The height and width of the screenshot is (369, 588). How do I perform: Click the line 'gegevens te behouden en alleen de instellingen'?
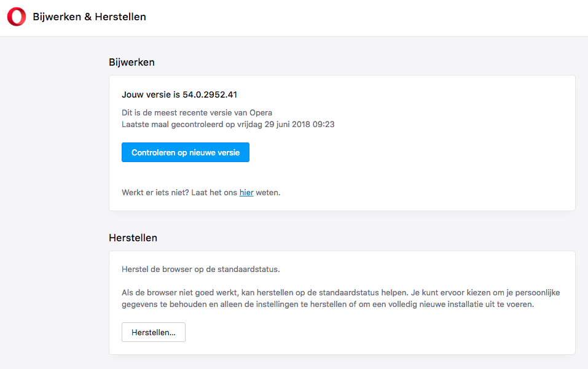click(246, 304)
